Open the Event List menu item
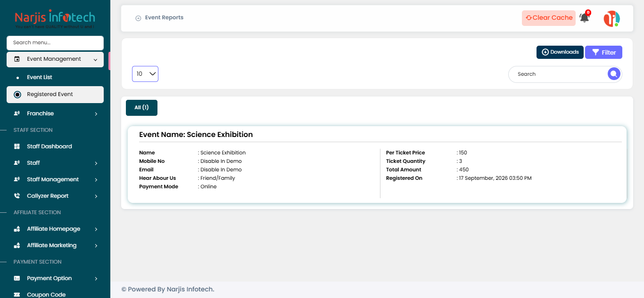 (x=55, y=77)
